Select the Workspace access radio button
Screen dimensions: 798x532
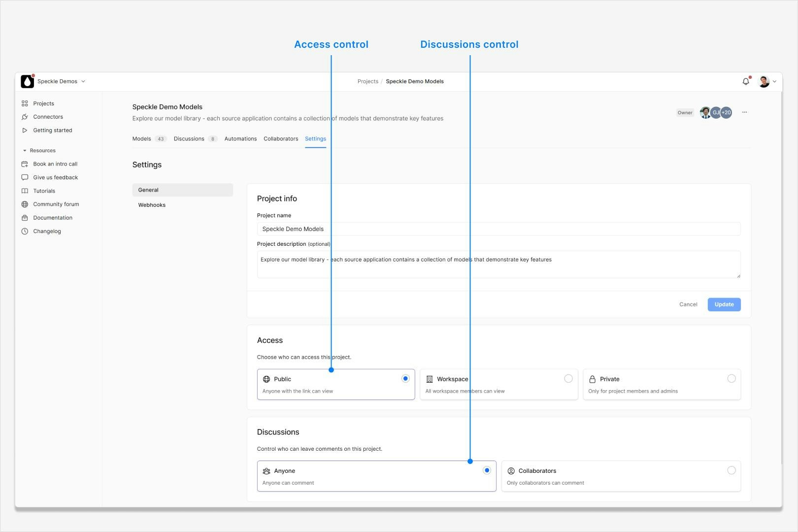click(568, 378)
